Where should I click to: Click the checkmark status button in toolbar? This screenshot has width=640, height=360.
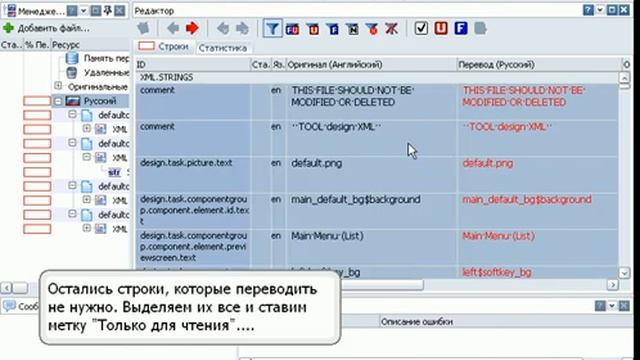pos(421,28)
